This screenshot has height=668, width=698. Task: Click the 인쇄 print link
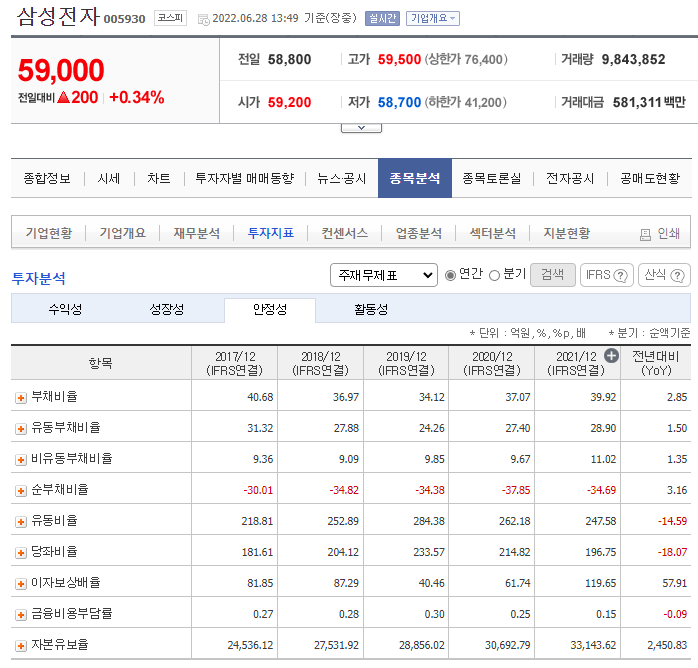pos(668,233)
